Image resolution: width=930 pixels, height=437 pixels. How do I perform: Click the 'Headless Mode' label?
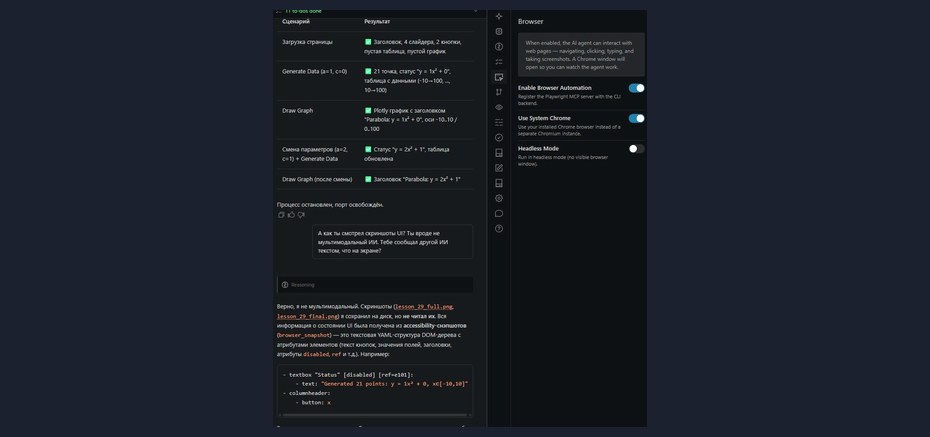pyautogui.click(x=538, y=148)
